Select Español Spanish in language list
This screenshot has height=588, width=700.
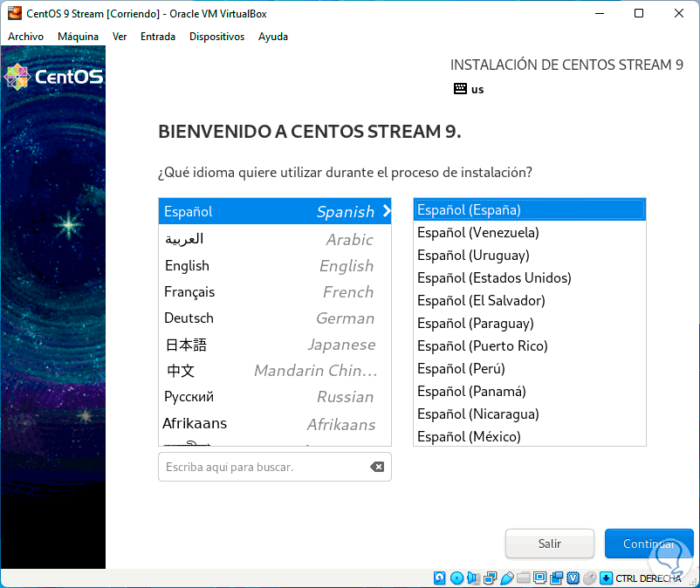click(x=275, y=211)
